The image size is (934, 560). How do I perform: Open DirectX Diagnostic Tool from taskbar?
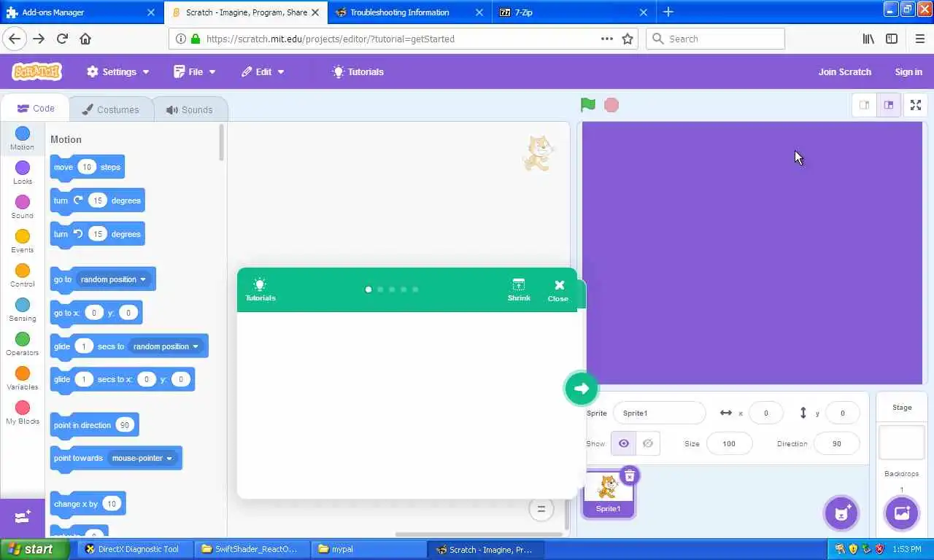[x=136, y=549]
